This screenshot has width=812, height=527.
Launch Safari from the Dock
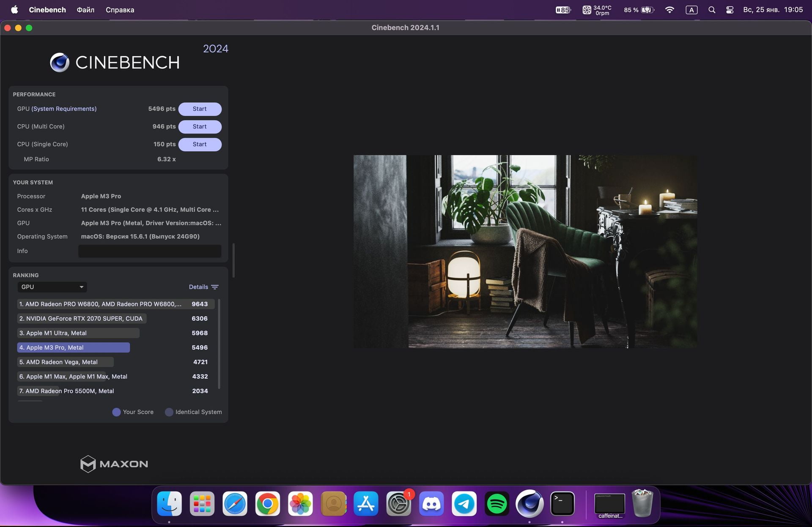point(235,504)
